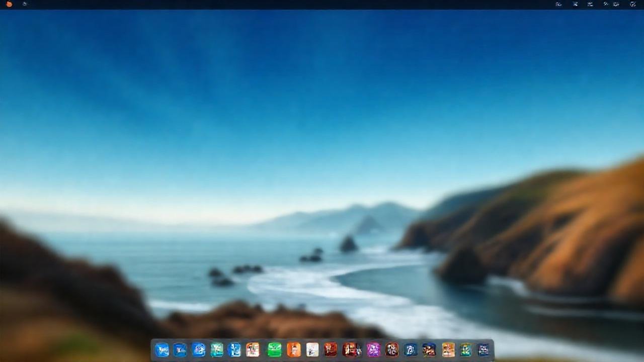Click the rightmost status icon in the menu bar

point(633,4)
